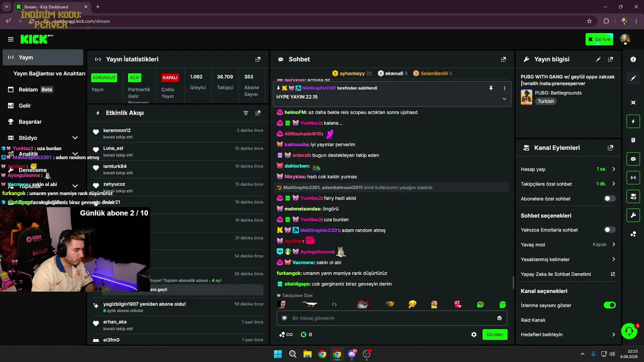Click the pencil icon in right rail

(633, 78)
